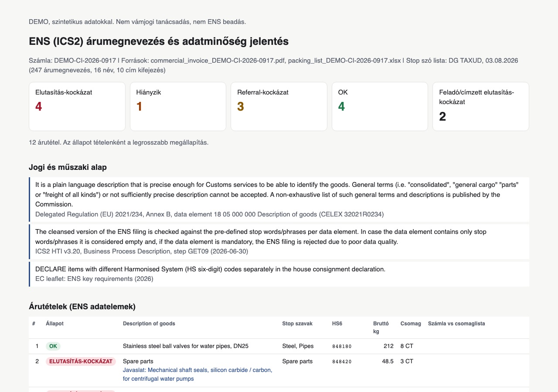The height and width of the screenshot is (392, 558).
Task: Click the "Állapot" column header
Action: tap(54, 324)
